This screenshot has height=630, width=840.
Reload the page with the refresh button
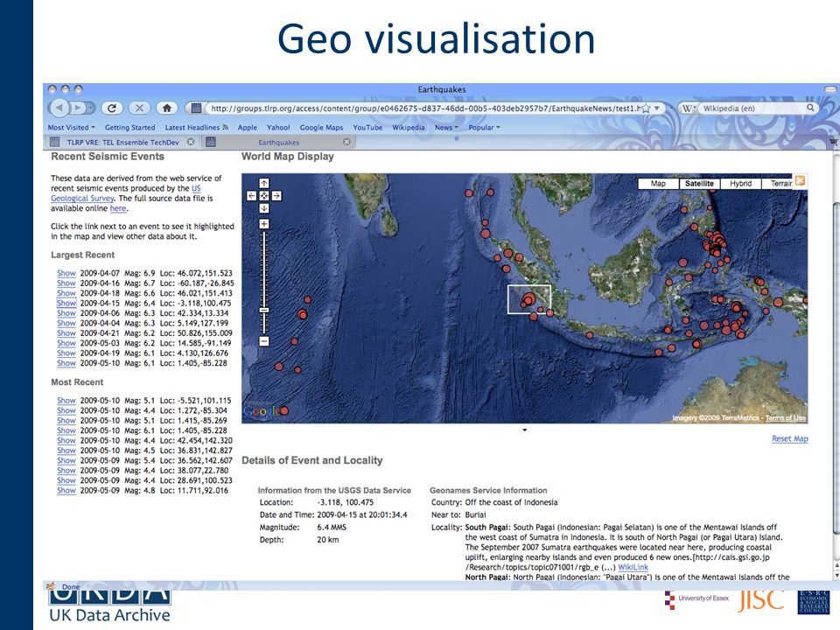[x=112, y=108]
